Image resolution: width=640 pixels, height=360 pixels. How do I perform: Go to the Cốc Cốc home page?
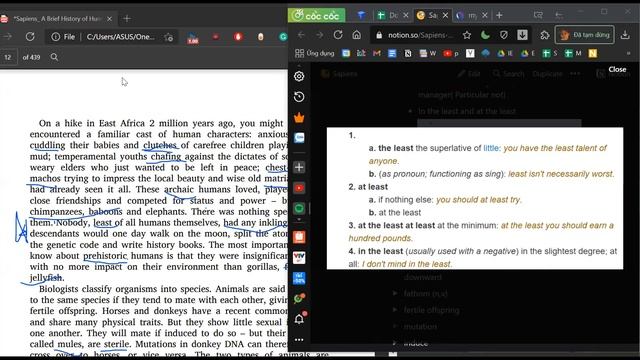[x=357, y=35]
